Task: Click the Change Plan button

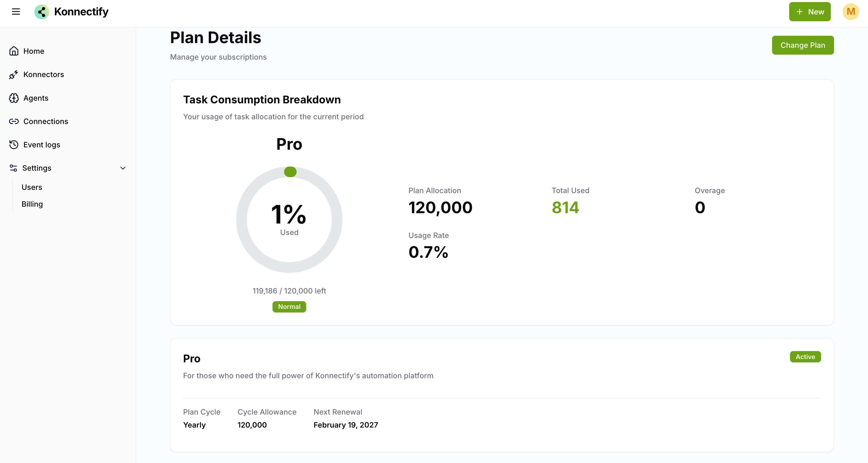Action: [x=803, y=45]
